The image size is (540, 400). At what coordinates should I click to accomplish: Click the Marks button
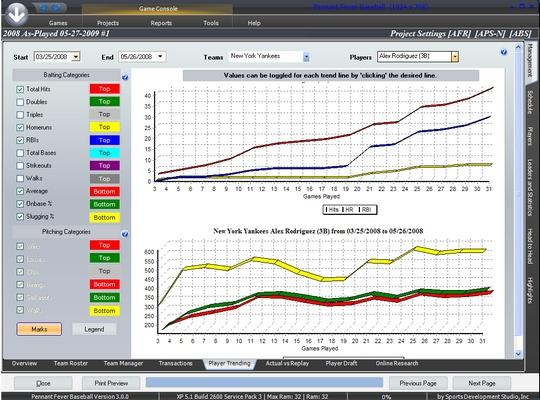(x=39, y=329)
